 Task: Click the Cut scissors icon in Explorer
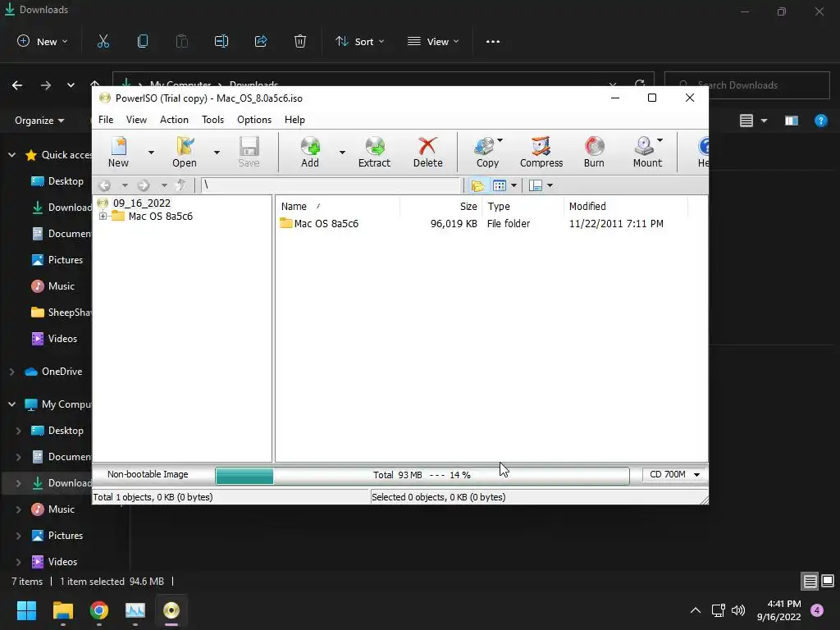[x=103, y=41]
